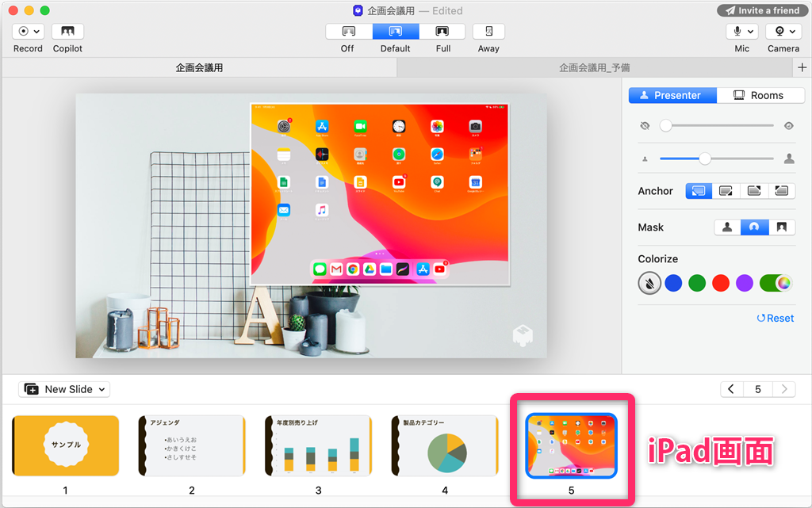Open the Camera dropdown

783,32
